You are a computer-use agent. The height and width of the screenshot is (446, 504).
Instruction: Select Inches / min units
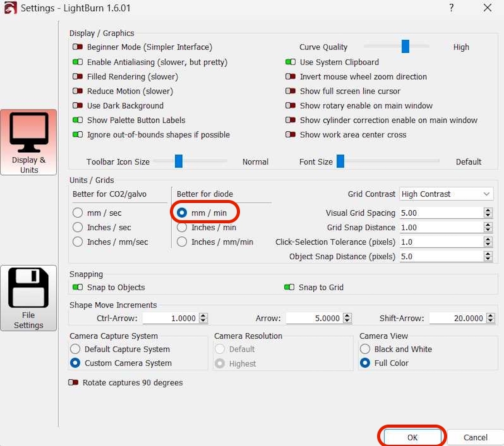click(182, 227)
